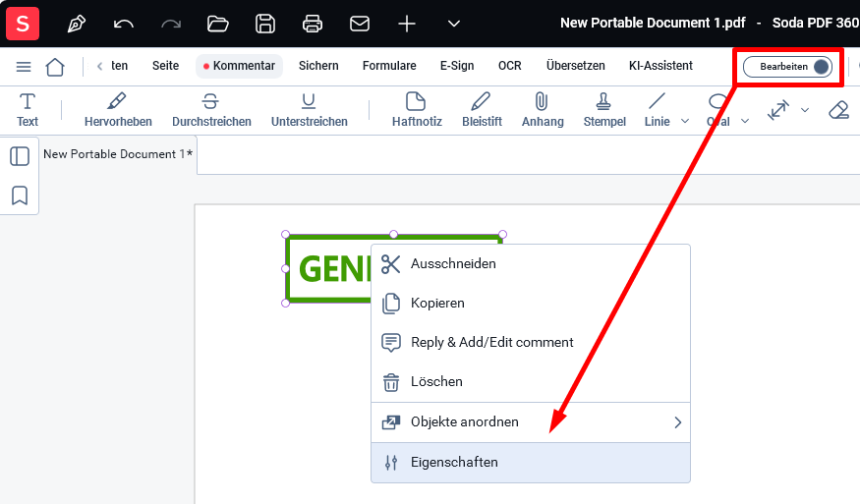Open the OCR tab
860x504 pixels.
click(x=509, y=66)
